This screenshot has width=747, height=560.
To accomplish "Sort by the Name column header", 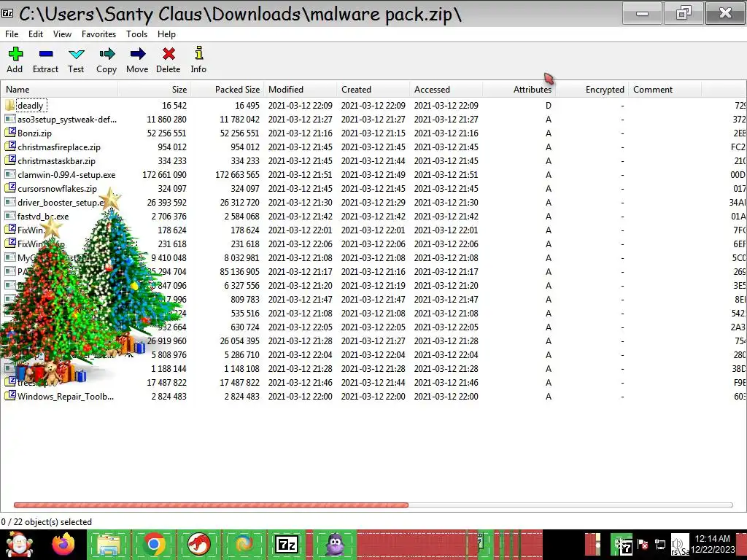I will coord(60,90).
